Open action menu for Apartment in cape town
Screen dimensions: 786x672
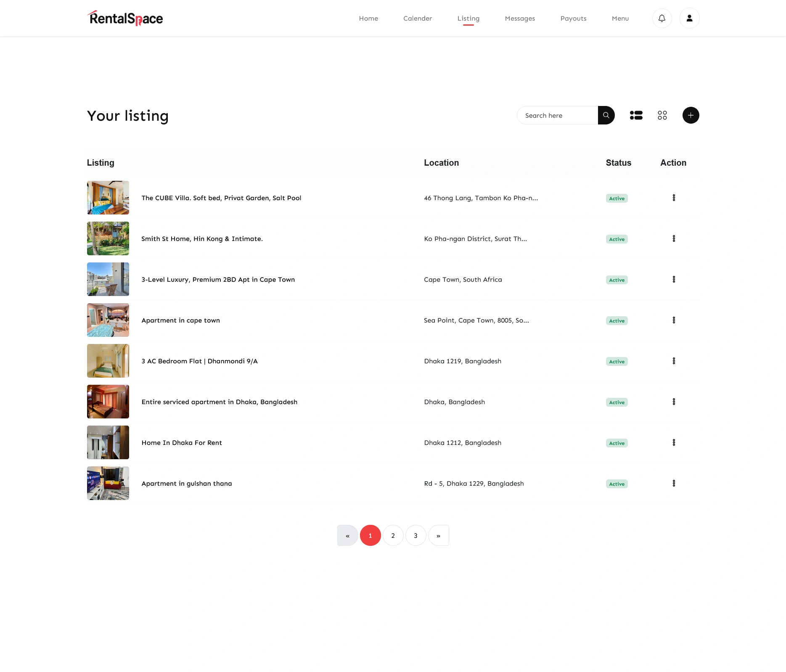click(674, 320)
